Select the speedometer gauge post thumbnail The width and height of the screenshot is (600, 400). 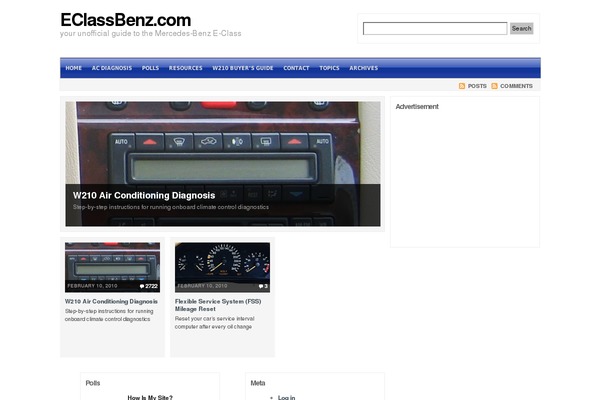222,266
